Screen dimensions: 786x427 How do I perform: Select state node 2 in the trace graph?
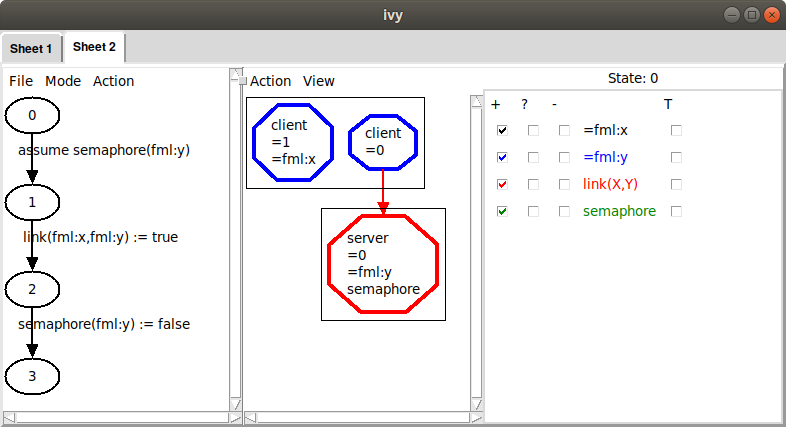32,289
